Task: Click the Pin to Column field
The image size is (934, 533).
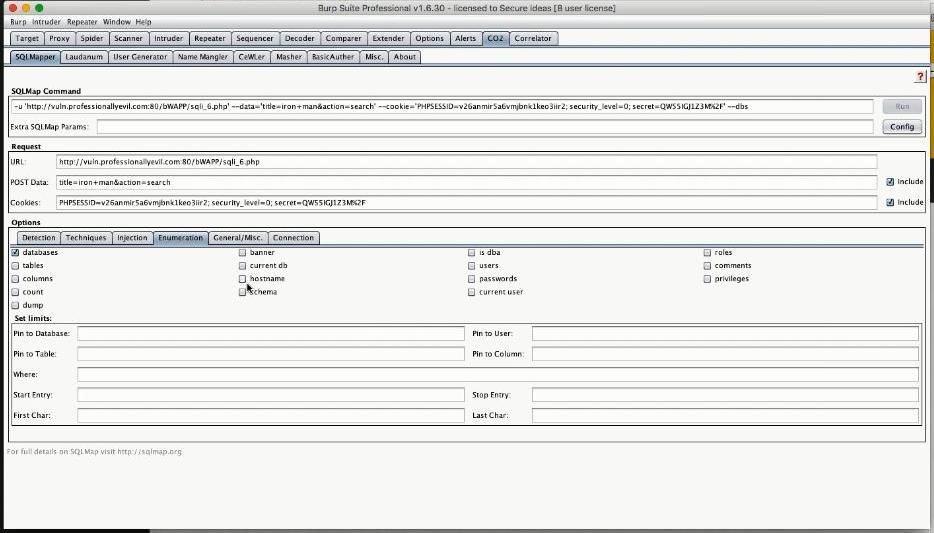Action: (726, 354)
